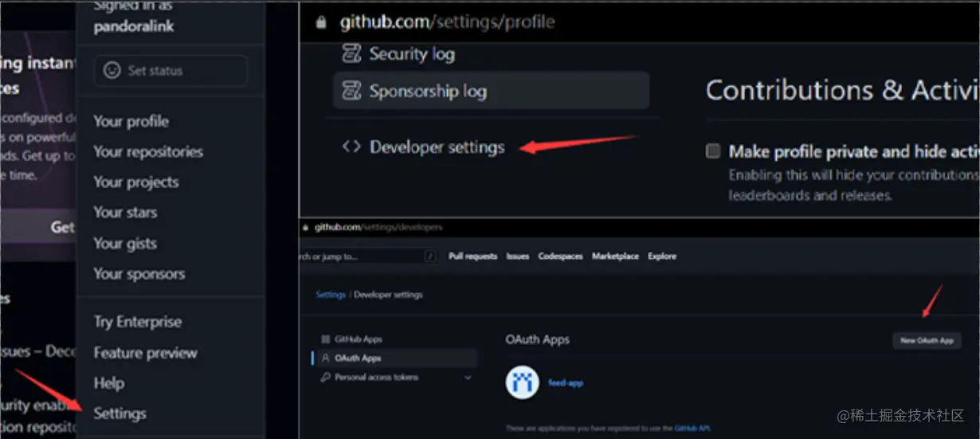Click the Security log icon
This screenshot has height=439, width=980.
tap(351, 54)
